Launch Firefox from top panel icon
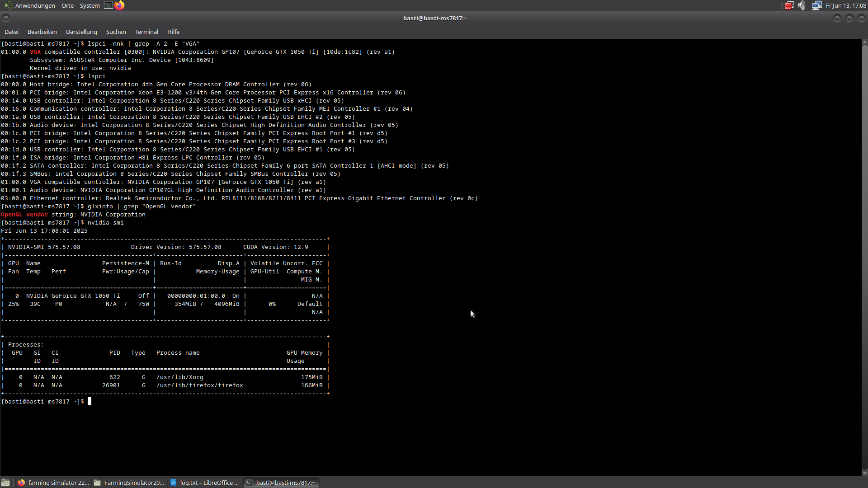The height and width of the screenshot is (488, 868). (119, 5)
